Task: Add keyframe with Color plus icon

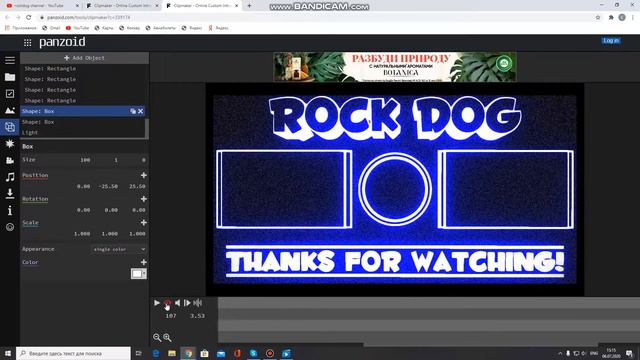Action: [144, 262]
